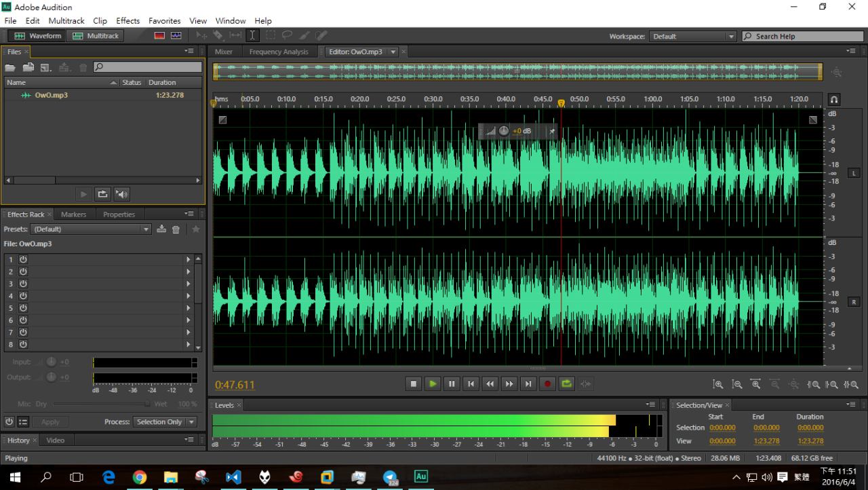
Task: Select the Time Selection tool
Action: (x=252, y=35)
